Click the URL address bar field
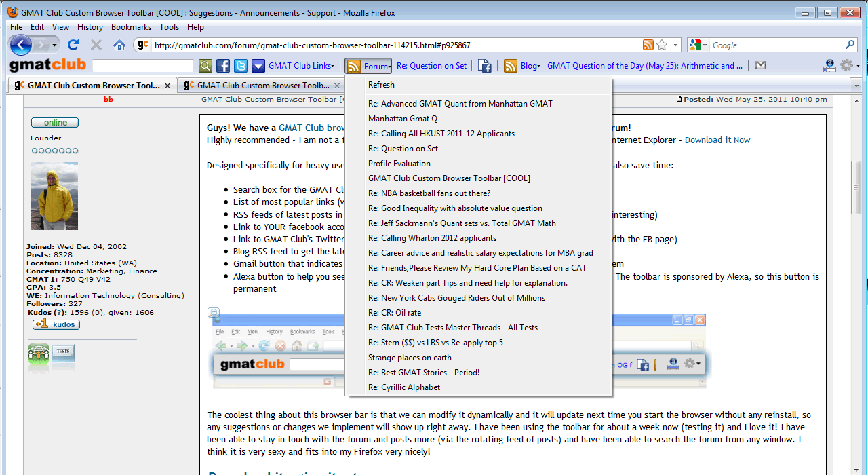This screenshot has width=868, height=475. point(396,45)
